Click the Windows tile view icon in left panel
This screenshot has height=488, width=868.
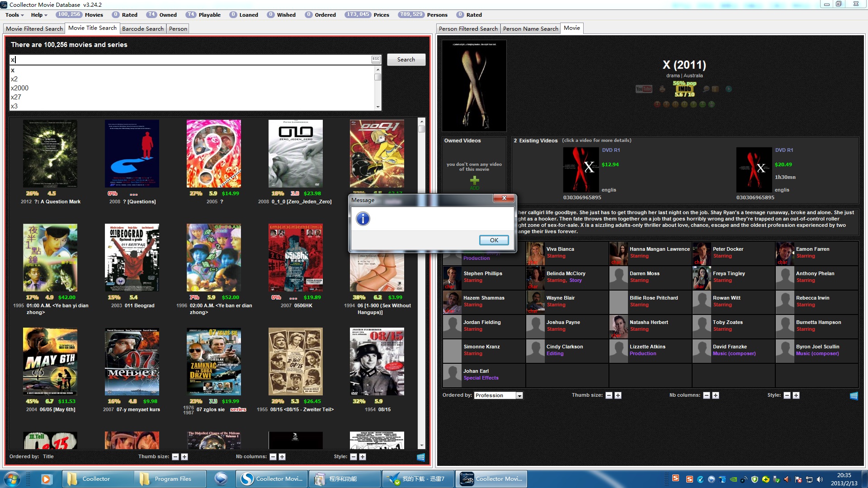(421, 457)
